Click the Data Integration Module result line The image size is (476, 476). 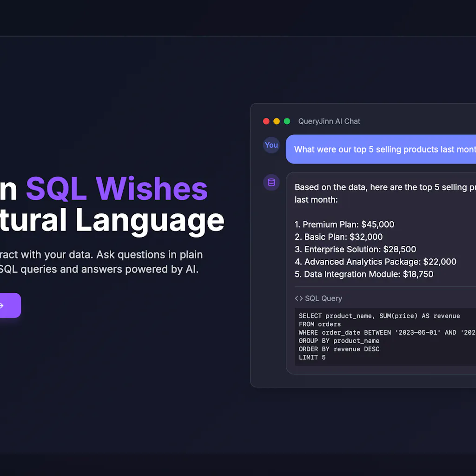coord(364,274)
